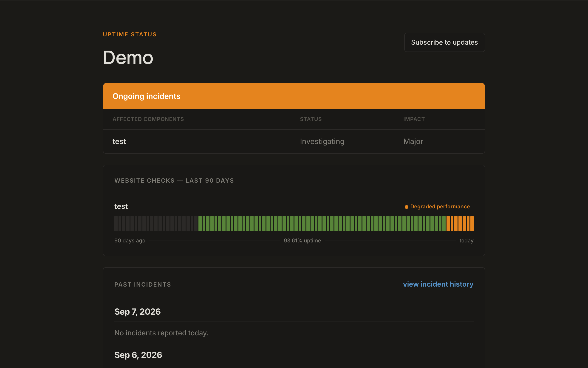Click WEBSITE CHECKS — LAST 90 DAYS heading
Viewport: 588px width, 368px height.
pos(174,180)
